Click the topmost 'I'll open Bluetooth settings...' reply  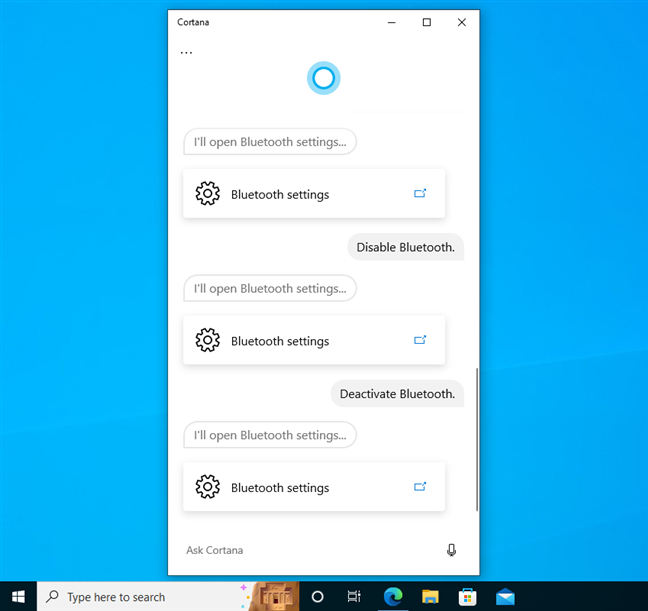(270, 142)
